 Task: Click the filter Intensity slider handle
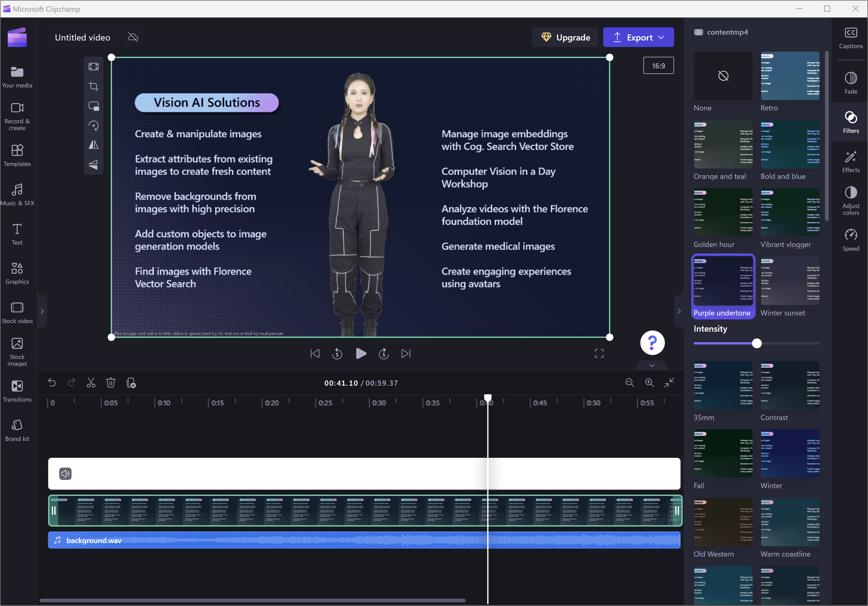coord(757,343)
